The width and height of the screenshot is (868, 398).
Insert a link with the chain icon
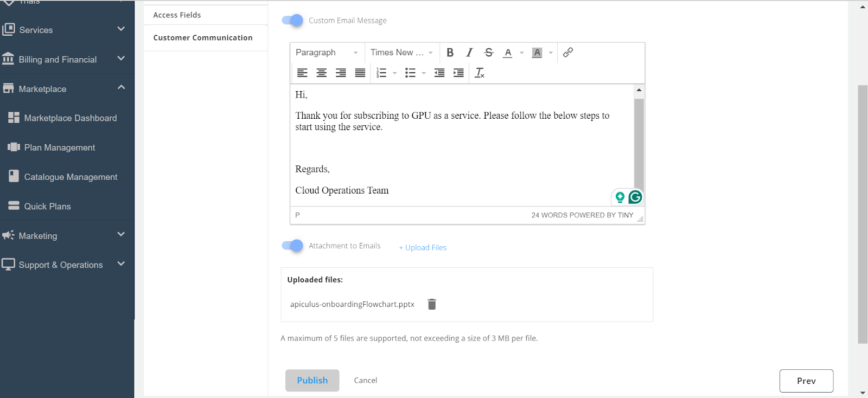568,53
